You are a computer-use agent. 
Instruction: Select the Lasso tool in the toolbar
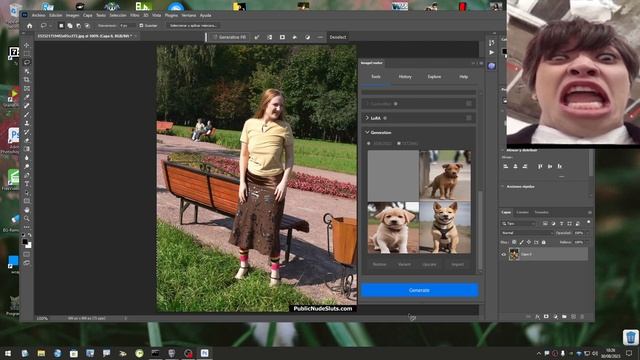[x=27, y=62]
